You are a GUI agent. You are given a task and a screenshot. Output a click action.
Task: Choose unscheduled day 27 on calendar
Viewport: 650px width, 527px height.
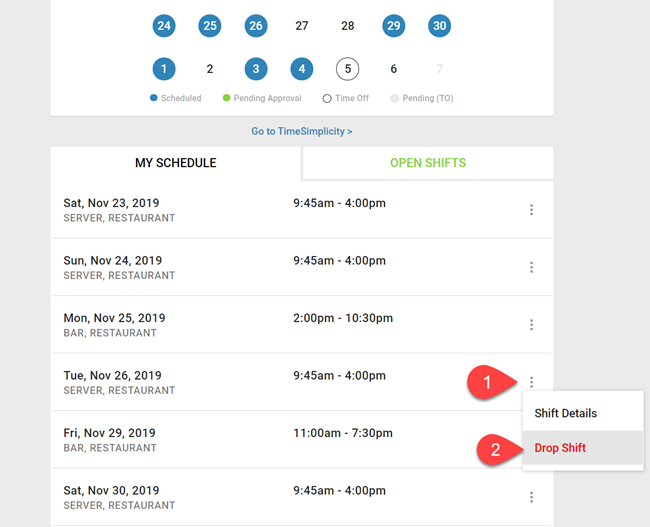(302, 26)
